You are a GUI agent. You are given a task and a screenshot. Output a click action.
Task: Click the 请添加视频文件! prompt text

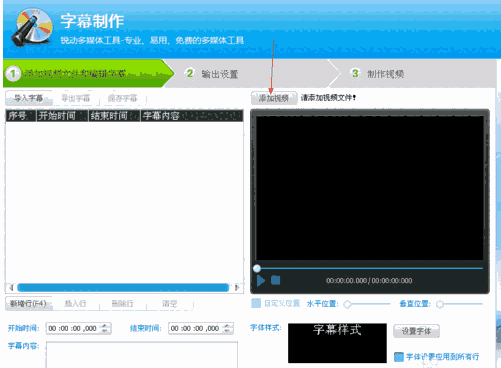pos(328,98)
